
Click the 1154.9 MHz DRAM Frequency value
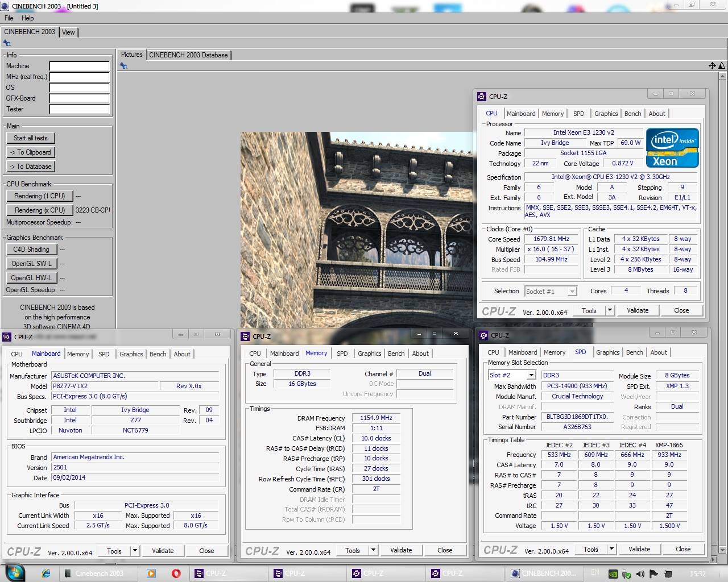[376, 418]
